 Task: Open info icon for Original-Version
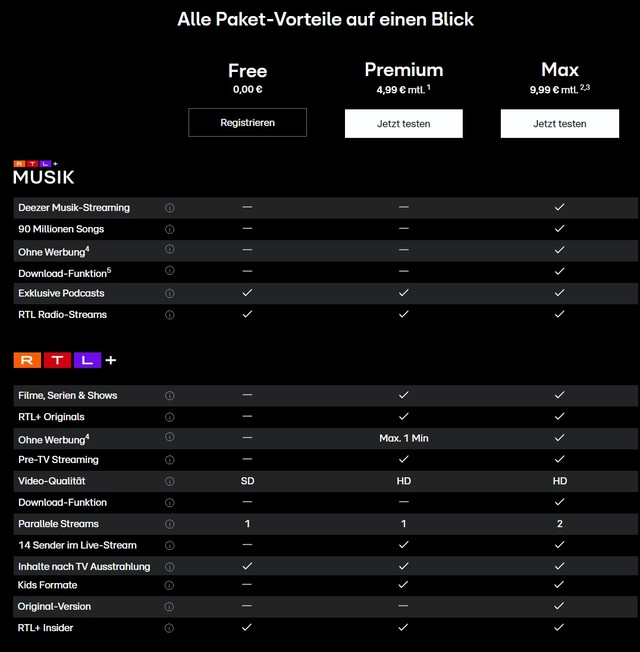pyautogui.click(x=169, y=607)
